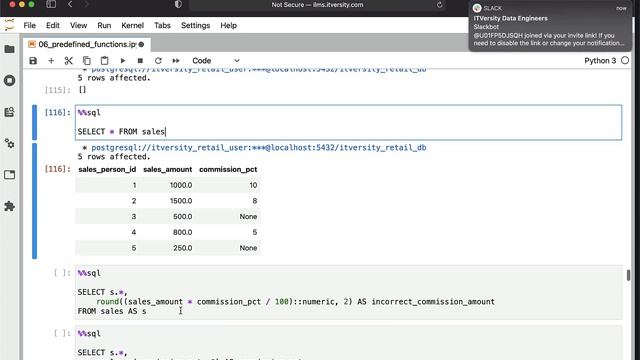Open the Git sidebar panel icon
This screenshot has width=640, height=360.
[9, 112]
